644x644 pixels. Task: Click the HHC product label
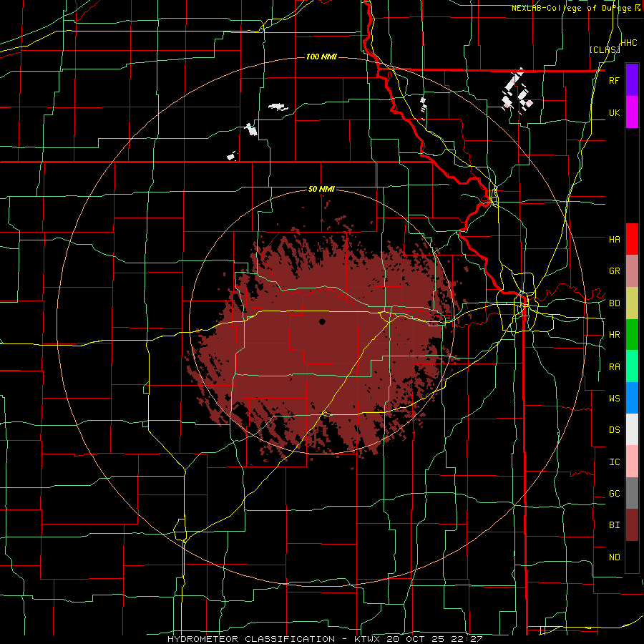coord(629,43)
